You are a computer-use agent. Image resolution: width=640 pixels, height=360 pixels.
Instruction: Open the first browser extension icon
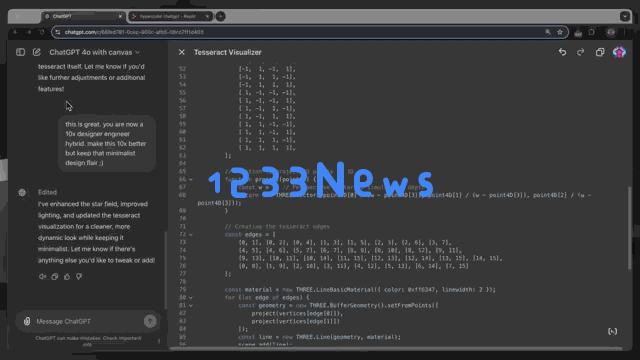(x=578, y=32)
